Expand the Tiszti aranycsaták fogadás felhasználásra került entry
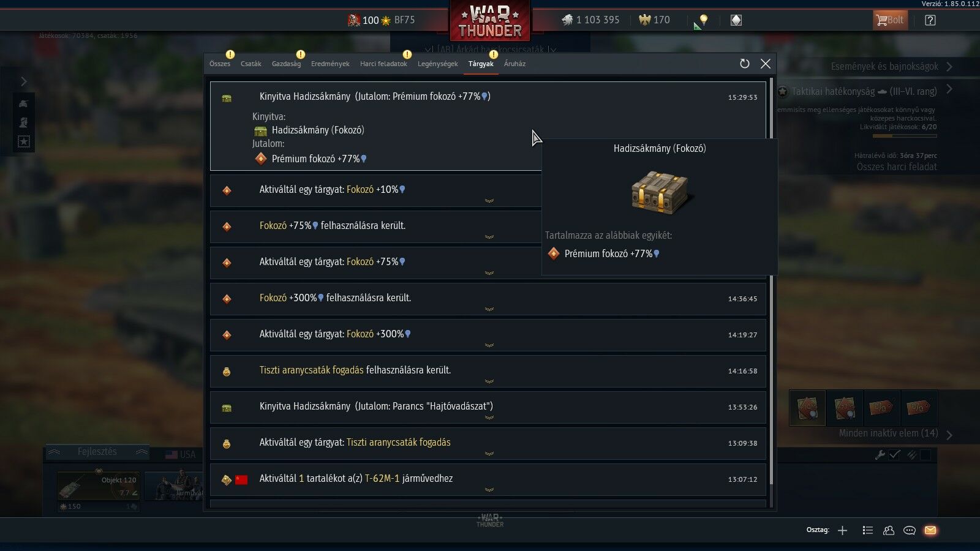980x551 pixels. coord(488,370)
